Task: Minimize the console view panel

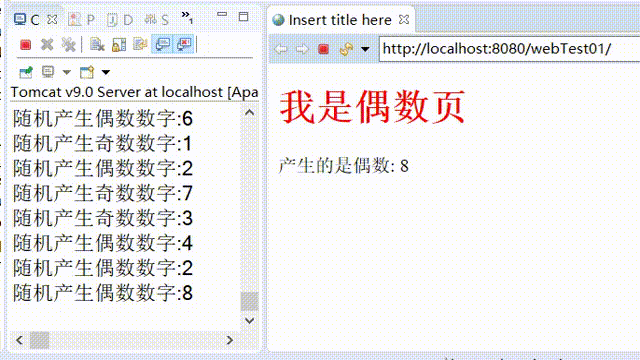Action: click(x=222, y=15)
